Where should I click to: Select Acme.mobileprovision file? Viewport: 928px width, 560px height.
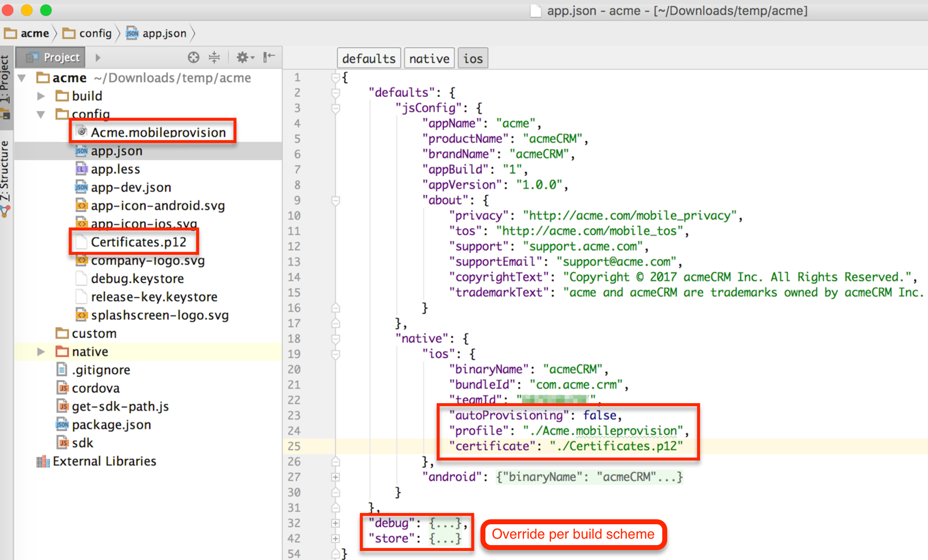(158, 133)
